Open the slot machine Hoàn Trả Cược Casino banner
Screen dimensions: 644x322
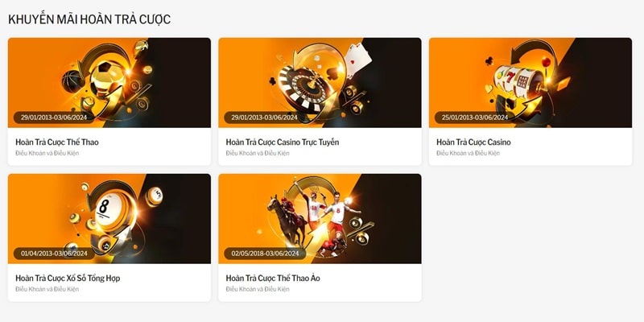tap(530, 83)
